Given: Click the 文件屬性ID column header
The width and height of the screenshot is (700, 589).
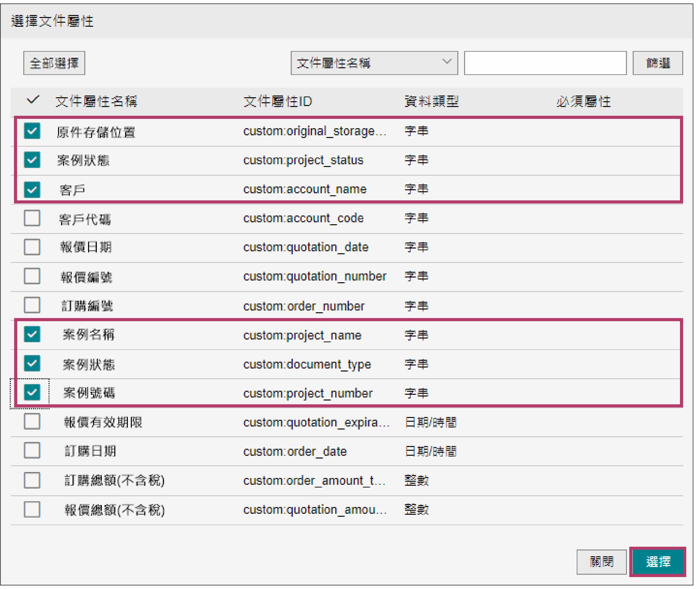Looking at the screenshot, I should click(x=277, y=101).
